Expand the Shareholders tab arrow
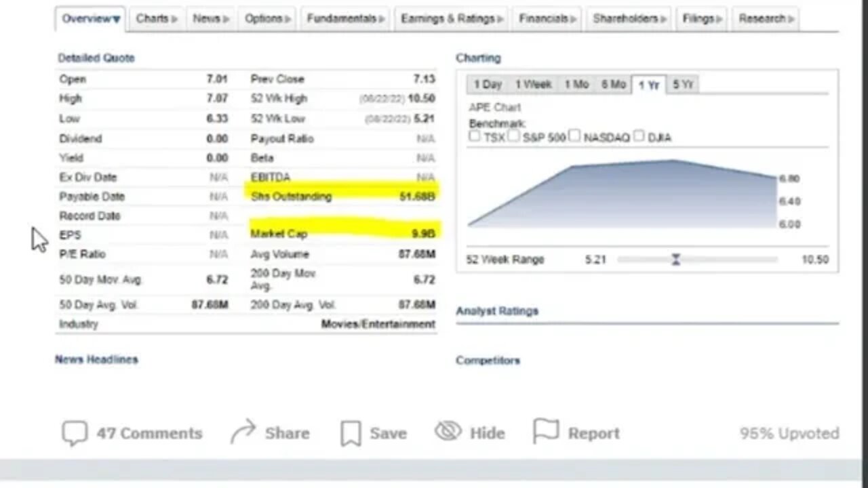This screenshot has width=868, height=488. (663, 19)
